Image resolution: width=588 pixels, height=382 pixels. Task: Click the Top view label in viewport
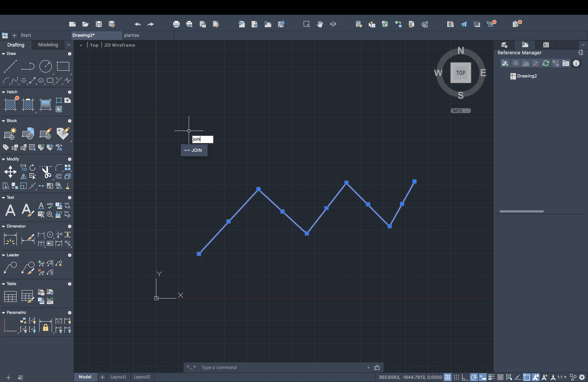pos(94,45)
